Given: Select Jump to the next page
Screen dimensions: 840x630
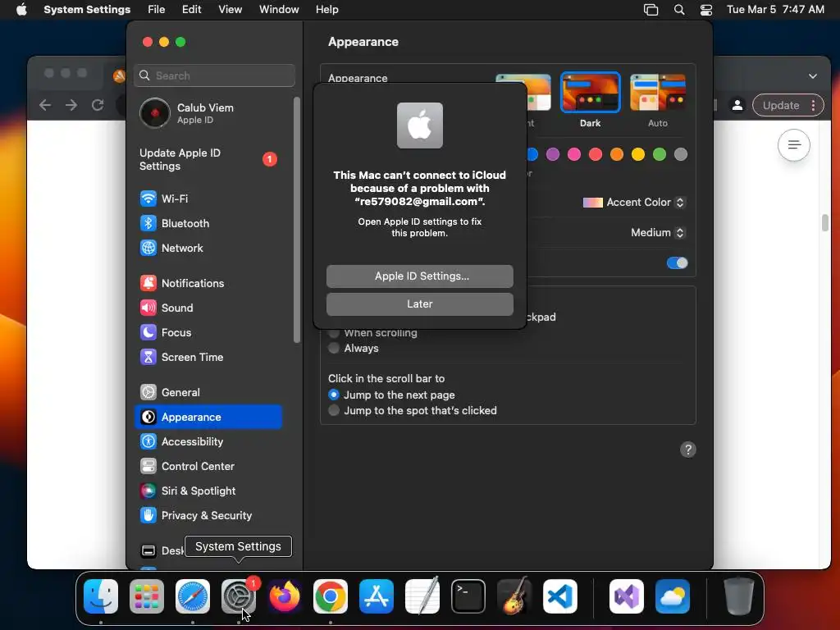Looking at the screenshot, I should tap(334, 395).
